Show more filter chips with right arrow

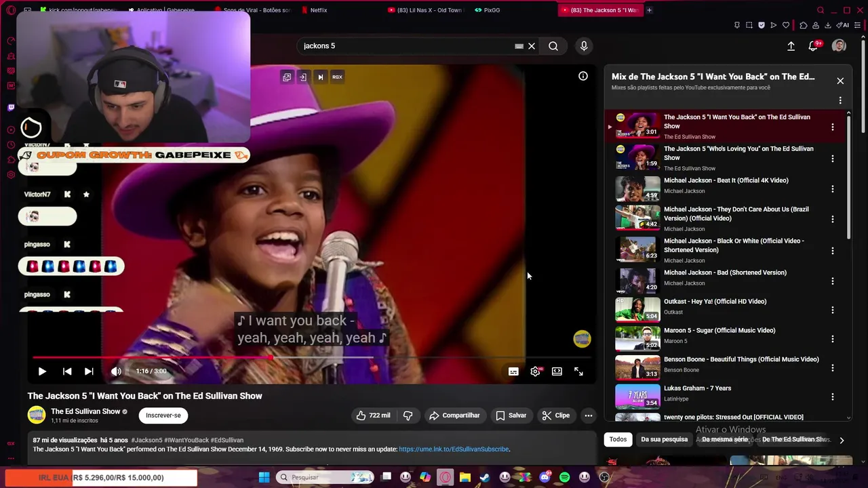click(x=842, y=440)
